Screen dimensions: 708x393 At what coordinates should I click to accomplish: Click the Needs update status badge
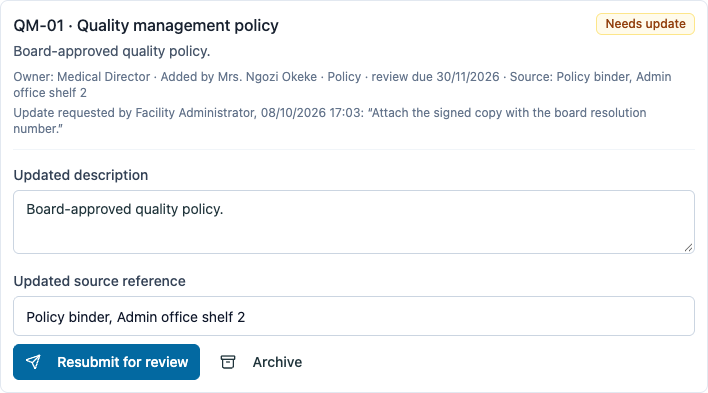tap(645, 24)
